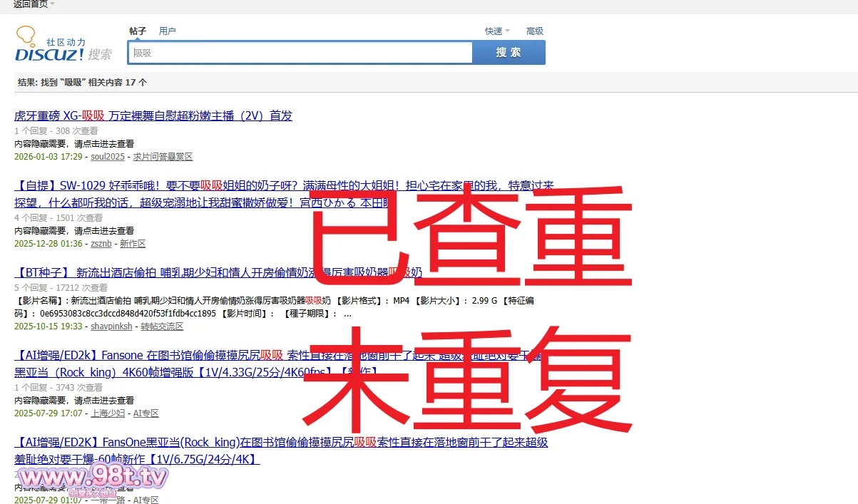
Task: Focus the search keyword input field
Action: pyautogui.click(x=300, y=53)
